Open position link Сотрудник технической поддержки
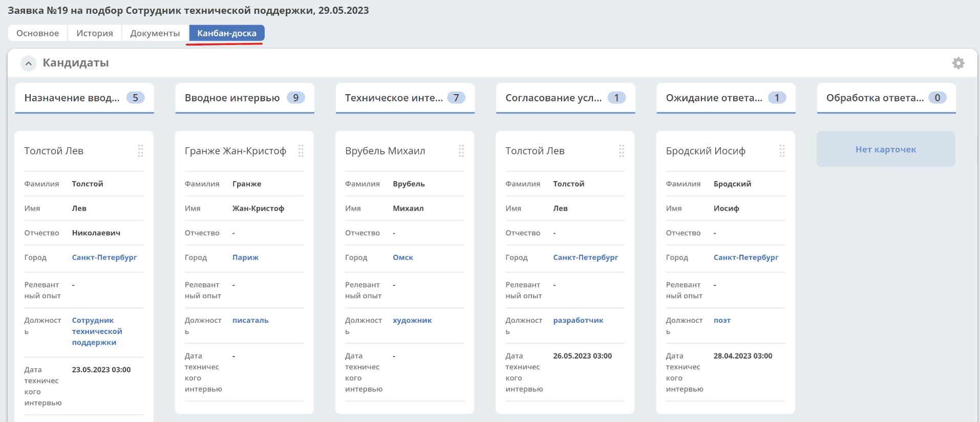 (97, 331)
